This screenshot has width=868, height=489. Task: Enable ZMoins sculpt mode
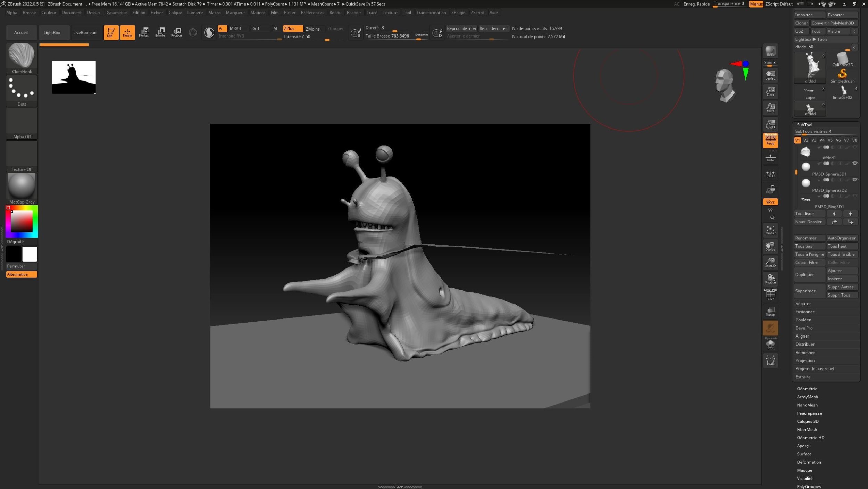point(312,29)
